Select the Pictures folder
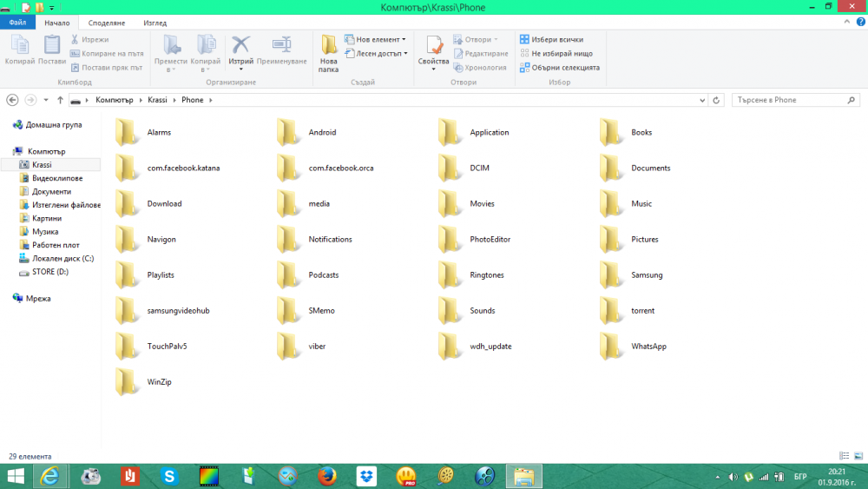 [x=629, y=239]
